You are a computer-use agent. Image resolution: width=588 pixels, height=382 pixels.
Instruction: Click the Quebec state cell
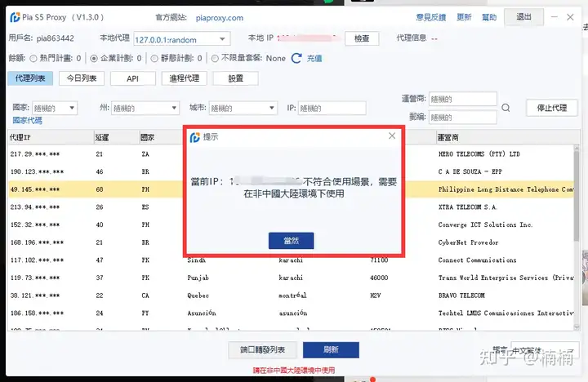pos(198,295)
